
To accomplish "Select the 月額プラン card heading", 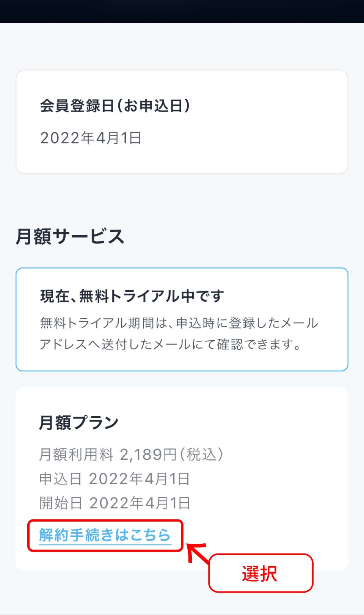I will click(x=79, y=423).
